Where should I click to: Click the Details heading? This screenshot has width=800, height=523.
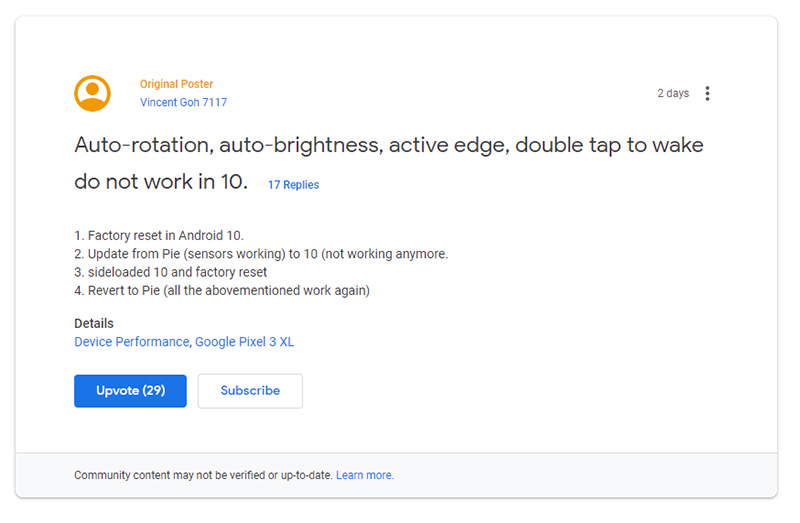pos(94,323)
